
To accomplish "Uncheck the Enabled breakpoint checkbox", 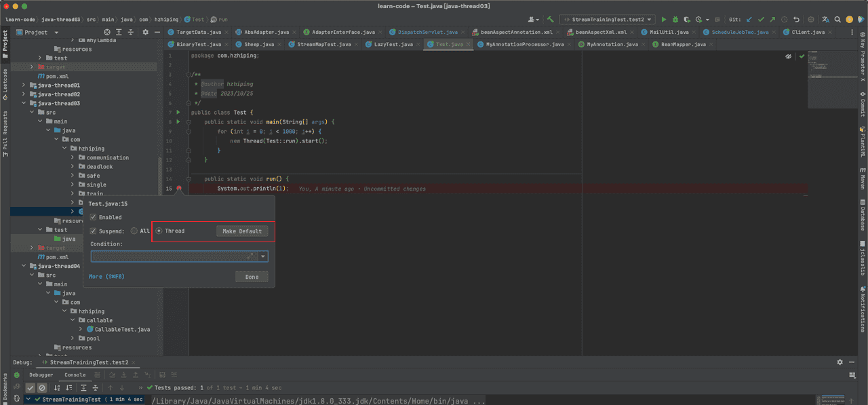I will point(94,217).
